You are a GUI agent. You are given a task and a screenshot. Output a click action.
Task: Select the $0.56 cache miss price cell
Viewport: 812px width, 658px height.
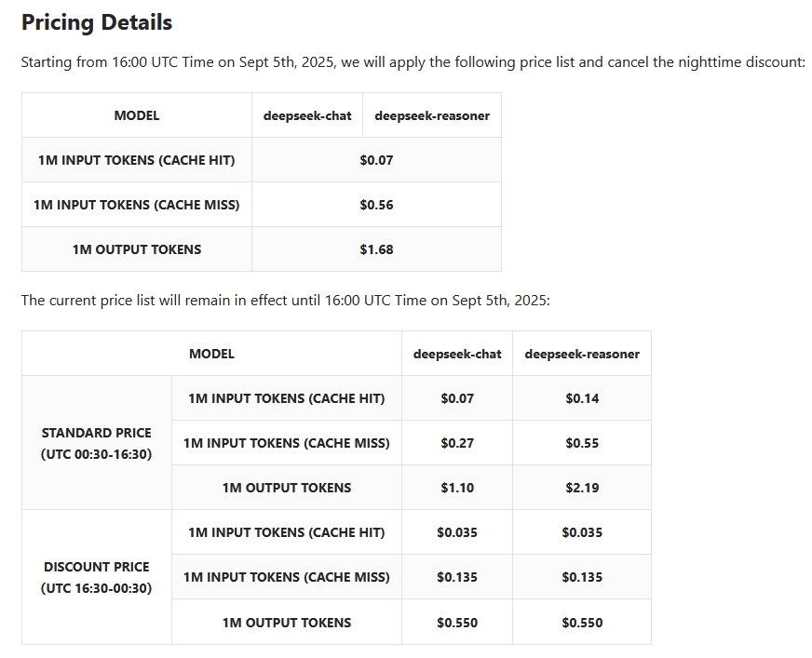coord(376,205)
